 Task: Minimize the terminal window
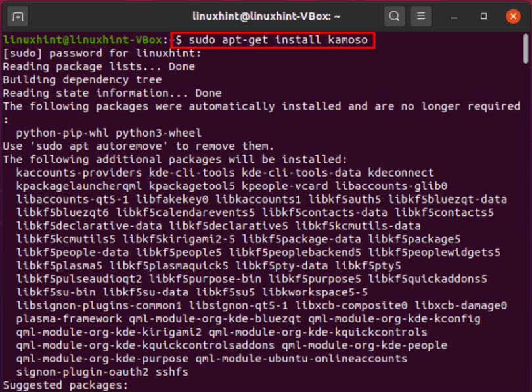(x=453, y=16)
